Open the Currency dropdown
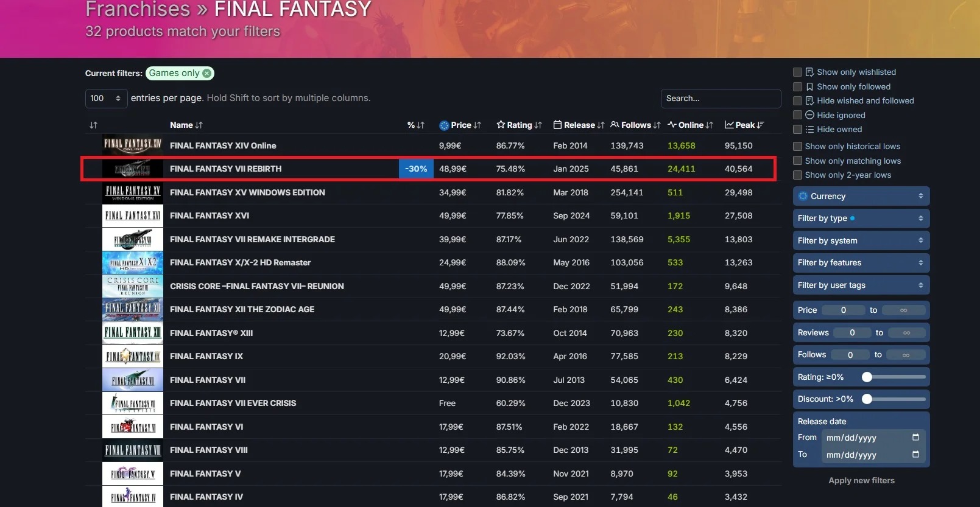 (861, 196)
